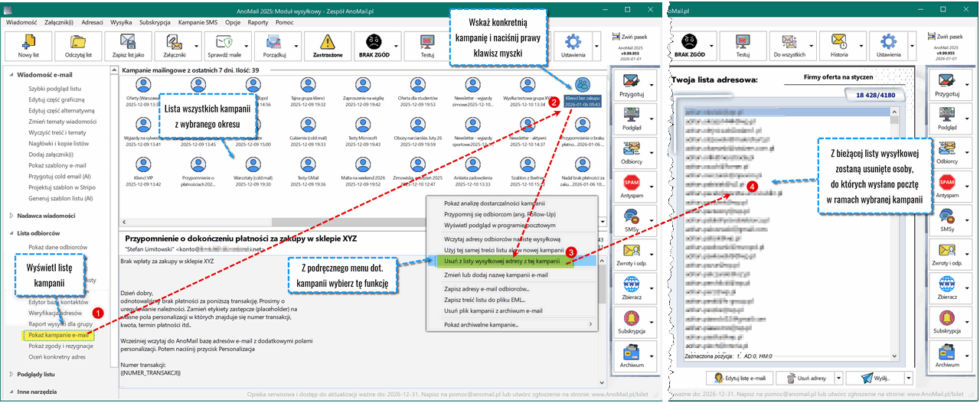Open the Wiadomość menu
This screenshot has height=403, width=980.
click(x=21, y=23)
